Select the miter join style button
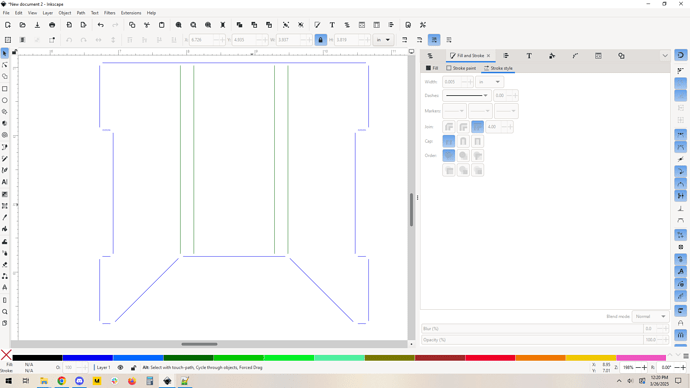690x388 pixels. click(477, 127)
